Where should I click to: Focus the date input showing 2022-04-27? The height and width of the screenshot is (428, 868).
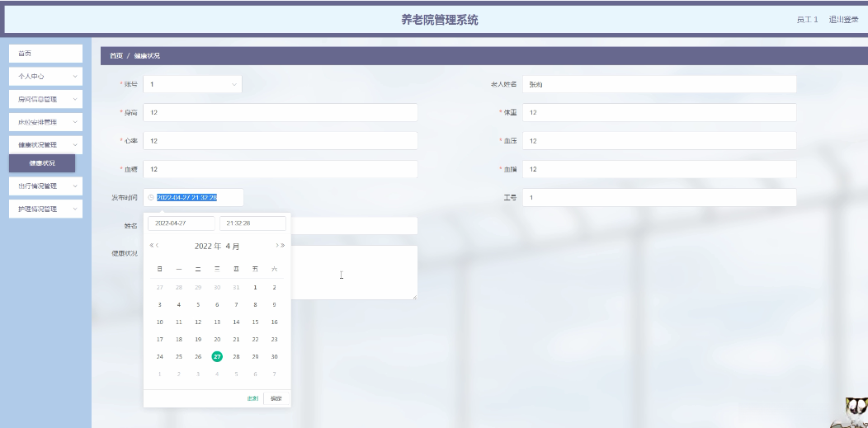point(181,223)
